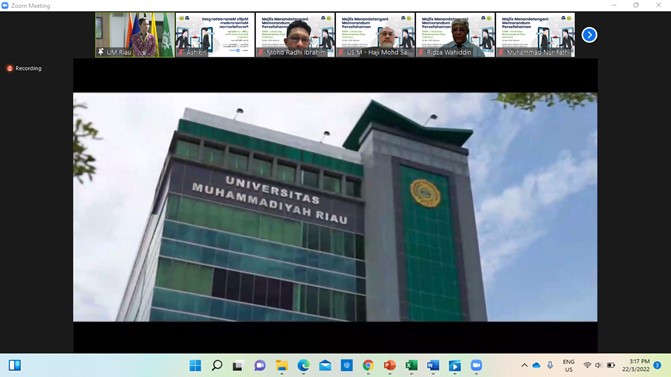The width and height of the screenshot is (671, 377).
Task: Select UM Riau participant thumbnail
Action: [x=135, y=35]
